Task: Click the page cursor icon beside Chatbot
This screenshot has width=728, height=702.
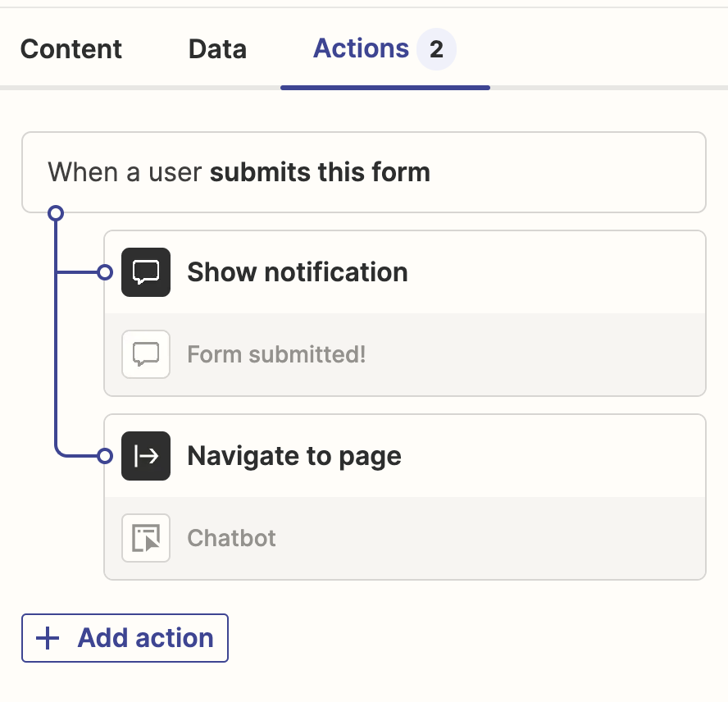Action: [x=146, y=538]
